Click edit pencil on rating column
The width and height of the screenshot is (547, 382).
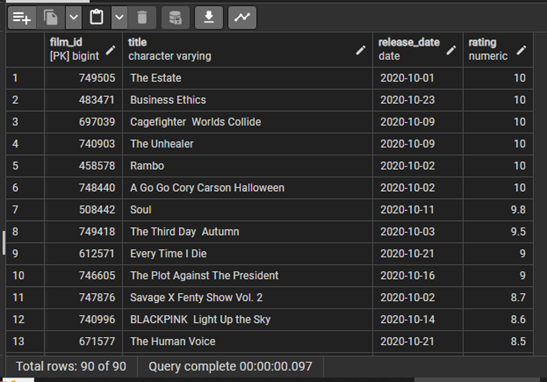[x=522, y=50]
